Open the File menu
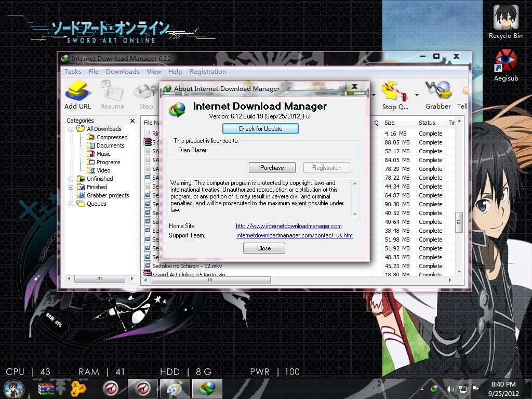The width and height of the screenshot is (532, 399). tap(94, 72)
